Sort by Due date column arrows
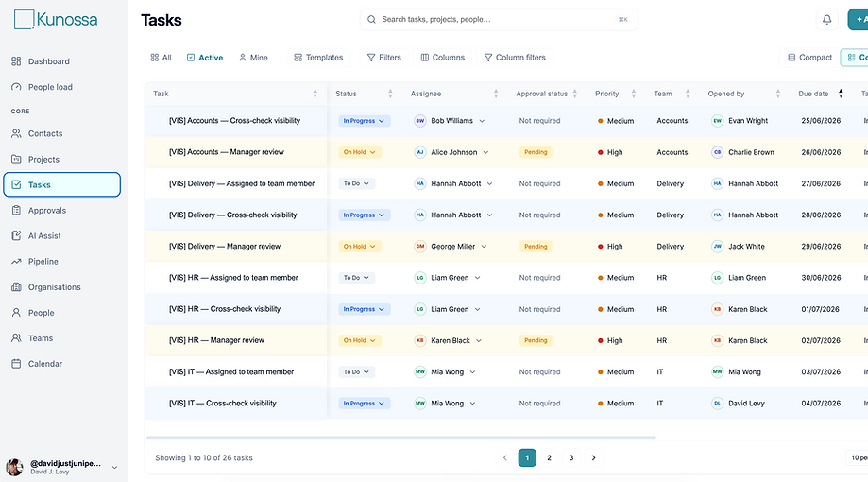The height and width of the screenshot is (482, 868). [x=841, y=94]
